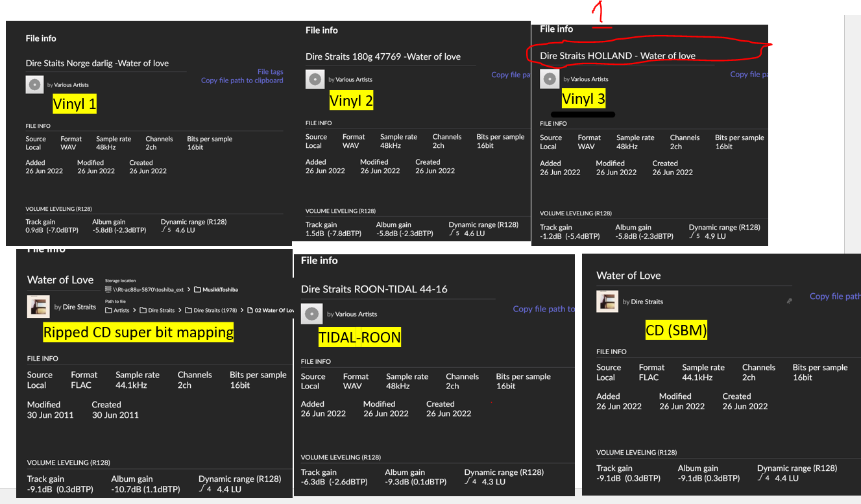The image size is (861, 504).
Task: Click the disc thumbnail in the ROON-TIDAL 44-16 panel
Action: [x=312, y=314]
